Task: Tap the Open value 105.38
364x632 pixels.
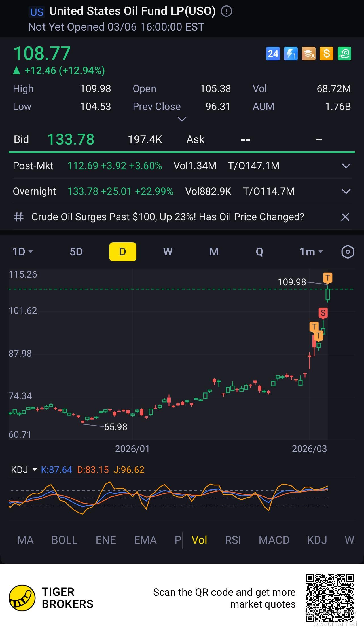Action: (215, 89)
